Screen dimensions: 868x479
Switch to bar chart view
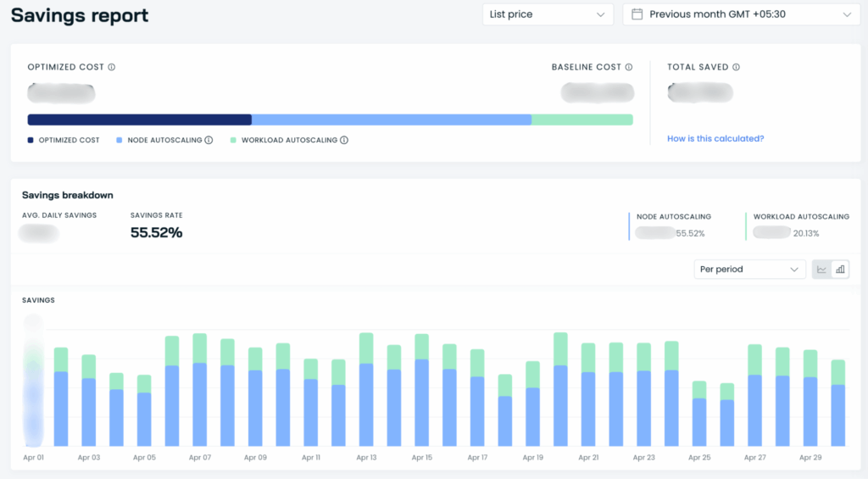click(x=840, y=270)
